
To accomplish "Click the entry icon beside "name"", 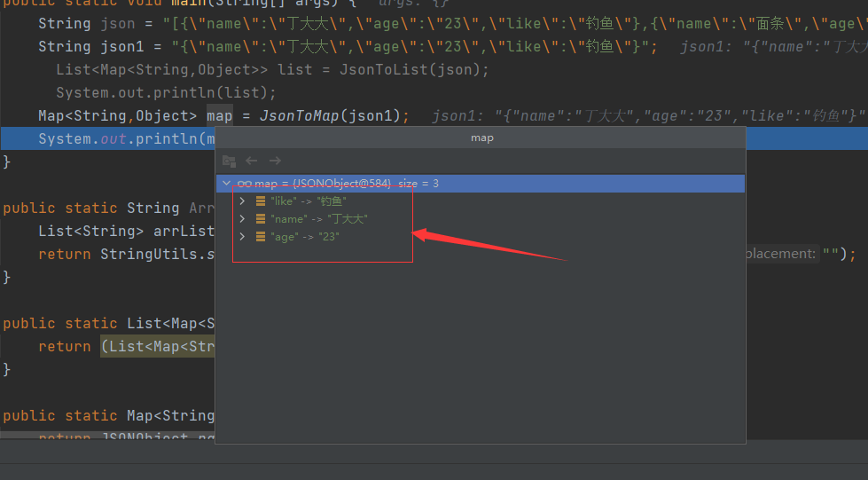I will [x=260, y=219].
